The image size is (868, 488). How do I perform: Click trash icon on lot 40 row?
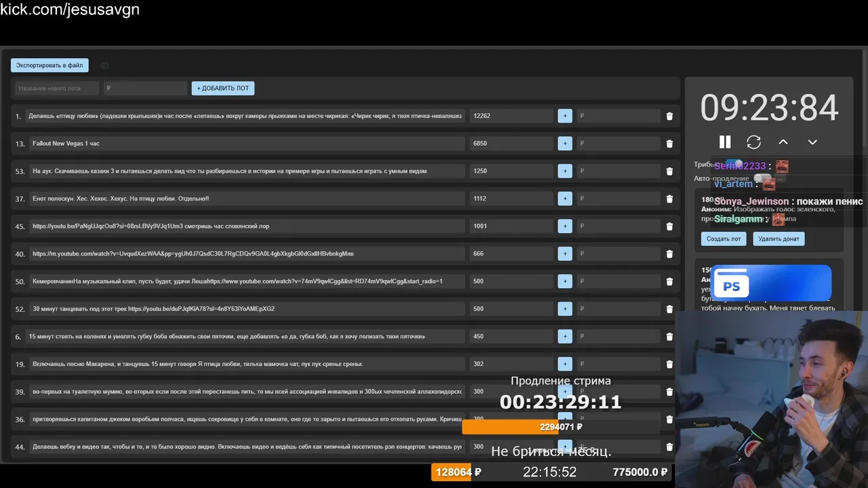[x=669, y=253]
